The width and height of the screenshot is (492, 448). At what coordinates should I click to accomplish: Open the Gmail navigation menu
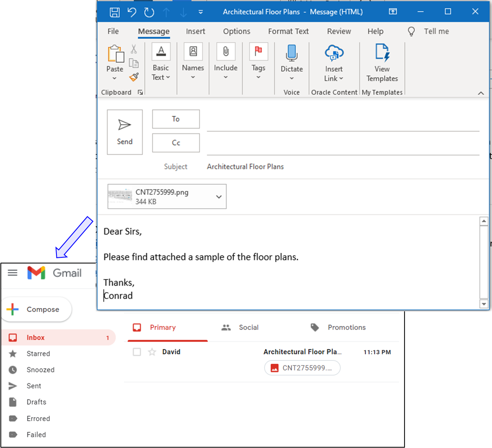tap(12, 272)
